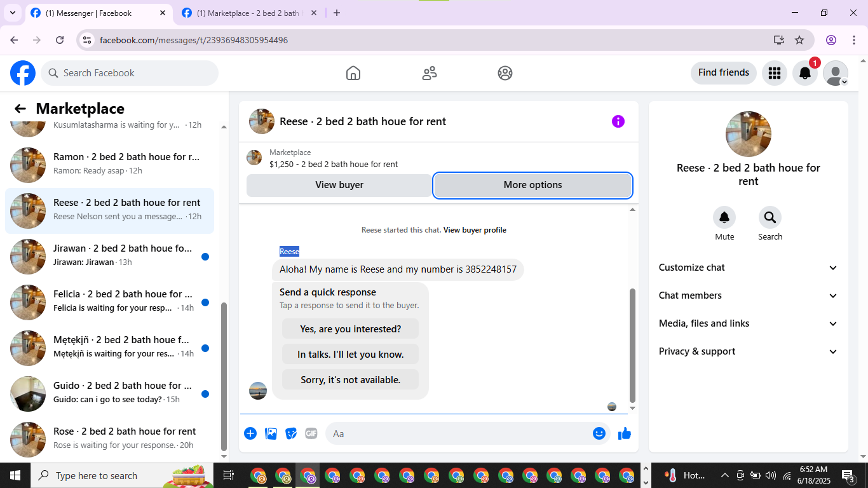The height and width of the screenshot is (488, 868).
Task: Show hidden system tray icons
Action: [x=724, y=475]
